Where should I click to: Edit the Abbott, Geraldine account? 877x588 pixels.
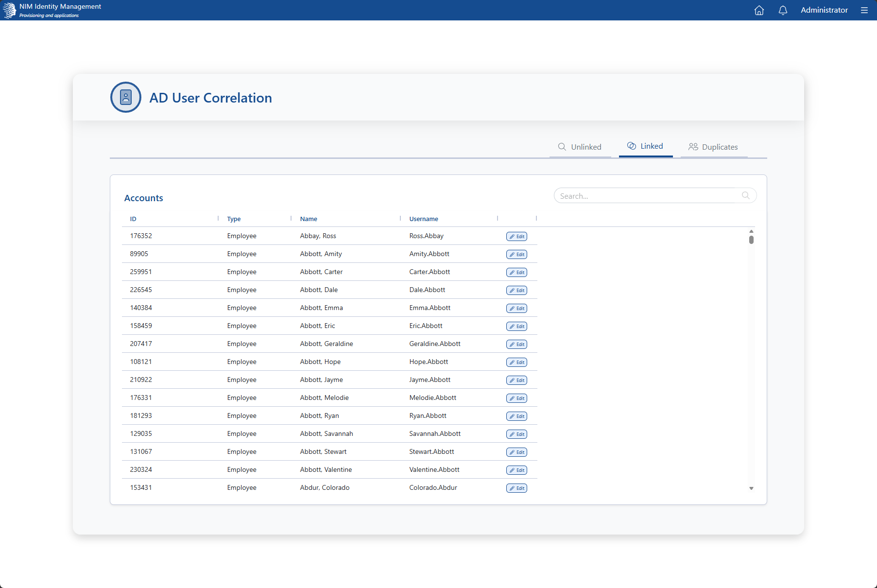click(516, 344)
